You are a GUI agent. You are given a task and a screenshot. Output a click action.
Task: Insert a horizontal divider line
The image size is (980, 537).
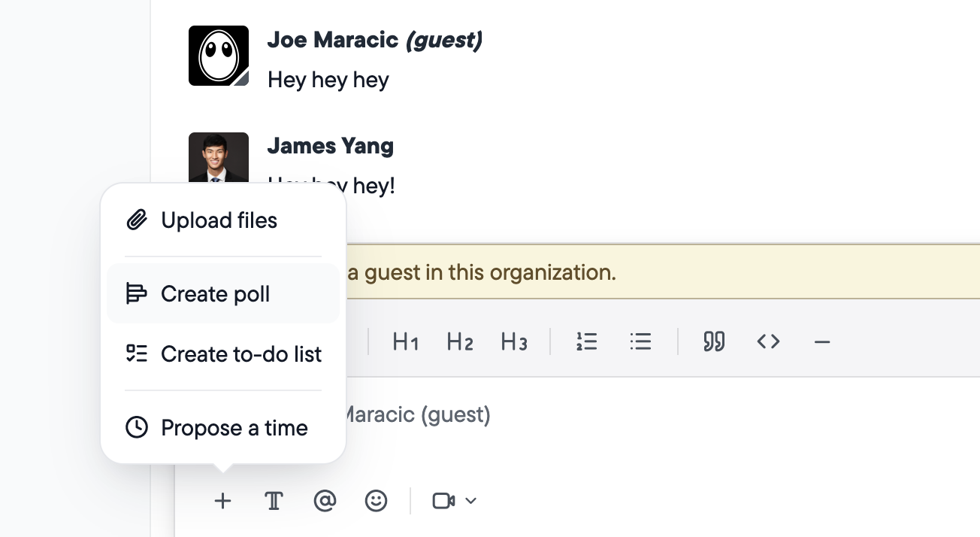pos(822,342)
